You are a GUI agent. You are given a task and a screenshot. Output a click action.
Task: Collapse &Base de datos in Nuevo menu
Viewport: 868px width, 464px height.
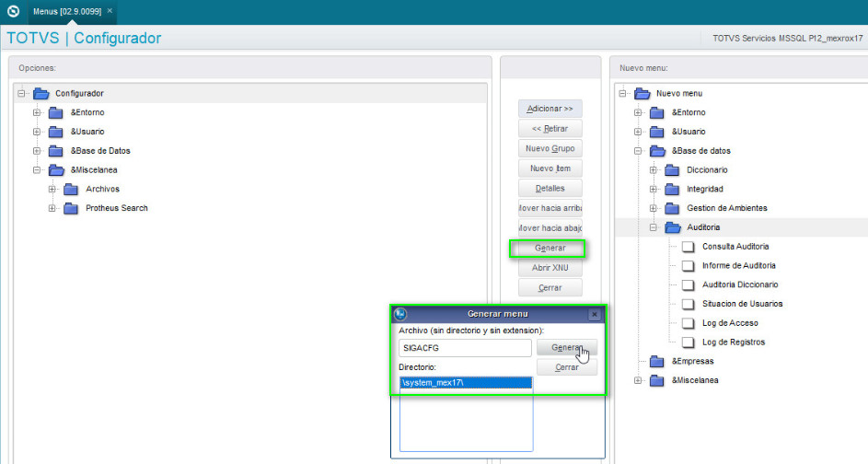coord(638,151)
